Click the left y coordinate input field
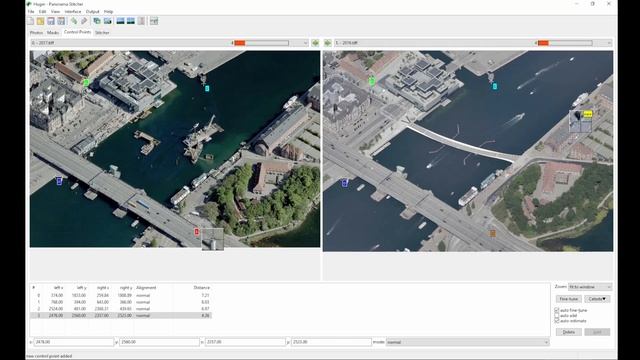Viewport: 640px width, 360px height. [160, 342]
